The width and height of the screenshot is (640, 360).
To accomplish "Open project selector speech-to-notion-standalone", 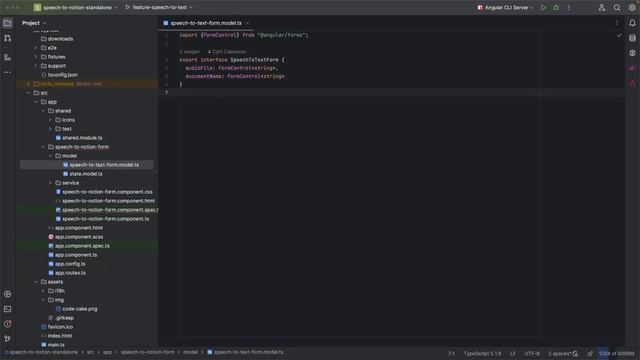I will tap(76, 7).
